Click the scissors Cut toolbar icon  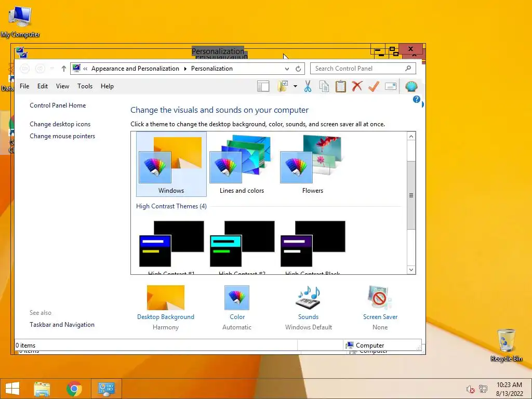(308, 86)
